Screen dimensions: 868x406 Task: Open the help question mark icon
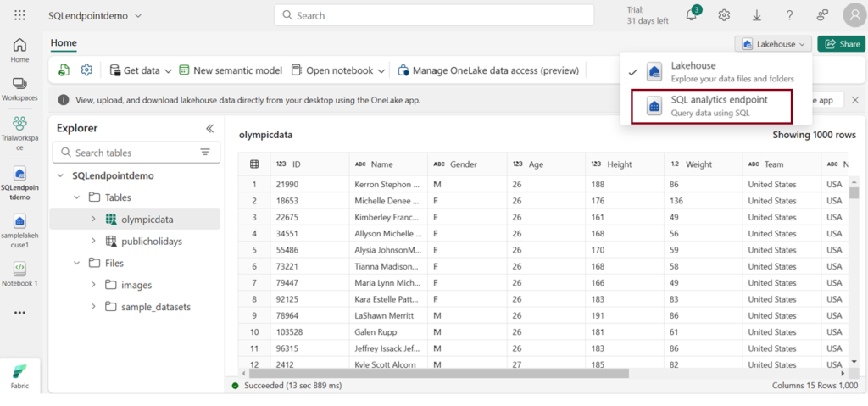click(789, 15)
